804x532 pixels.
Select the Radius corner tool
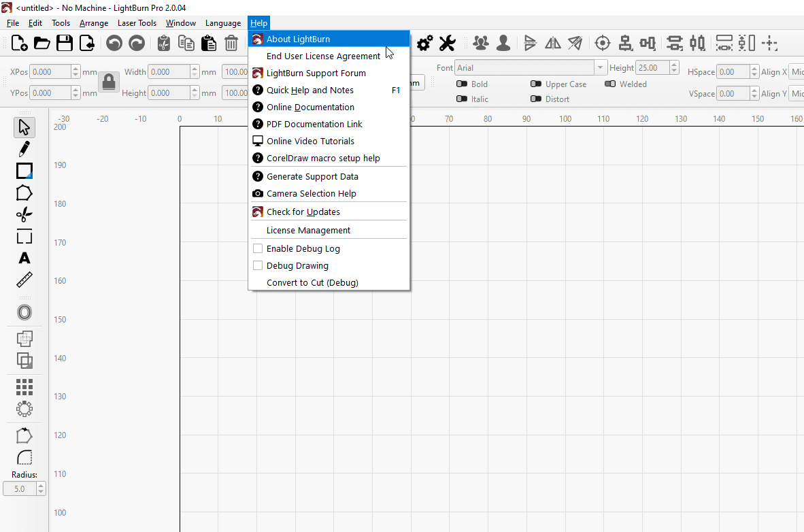(24, 457)
